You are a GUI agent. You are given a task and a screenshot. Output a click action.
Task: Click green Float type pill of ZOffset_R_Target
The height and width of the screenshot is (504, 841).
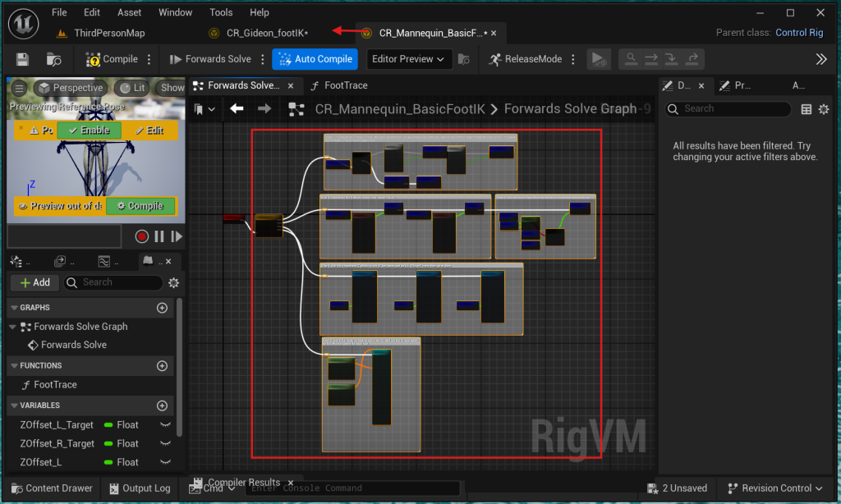pyautogui.click(x=108, y=444)
